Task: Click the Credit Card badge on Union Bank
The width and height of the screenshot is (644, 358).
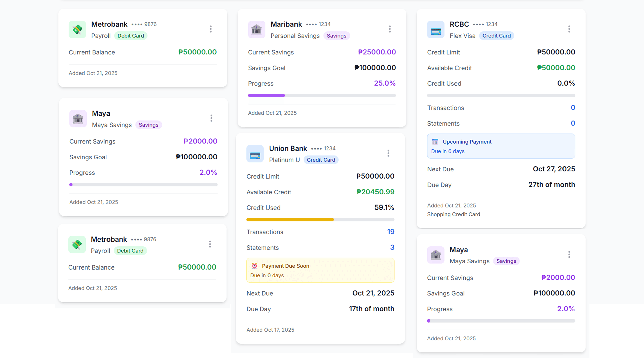Action: [x=321, y=160]
